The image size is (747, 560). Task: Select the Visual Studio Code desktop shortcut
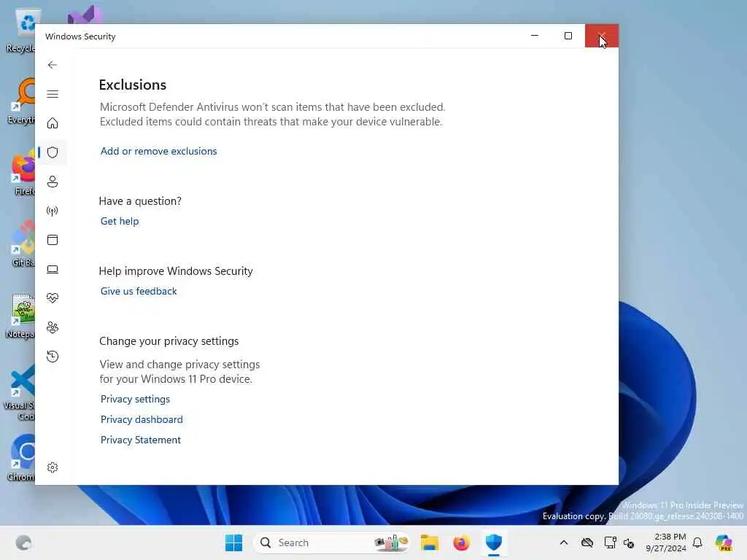pyautogui.click(x=20, y=392)
